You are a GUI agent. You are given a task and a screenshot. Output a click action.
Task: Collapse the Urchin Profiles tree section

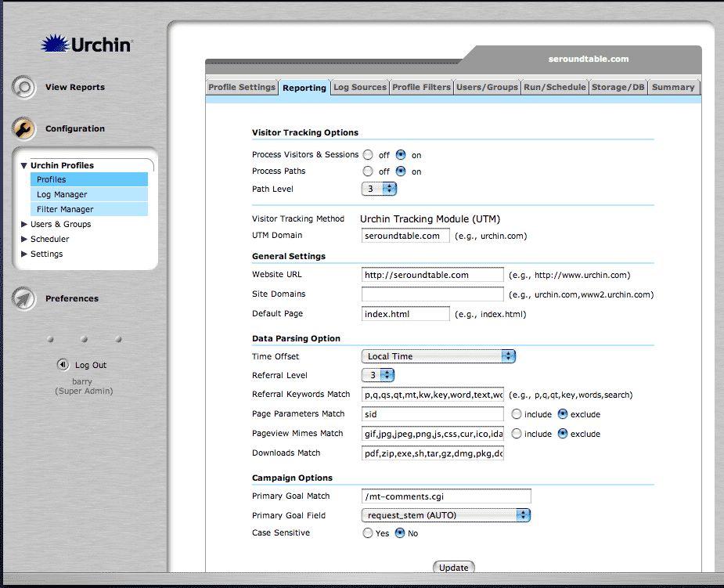tap(24, 165)
